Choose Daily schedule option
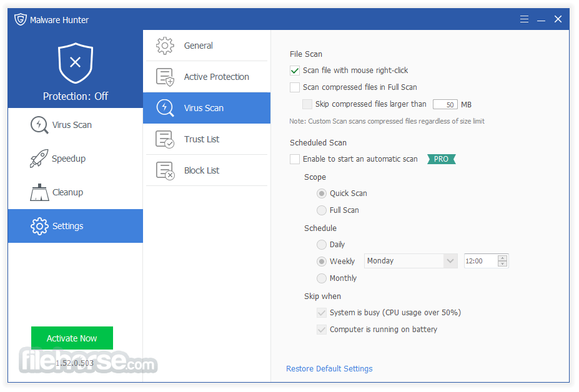The height and width of the screenshot is (392, 579). pyautogui.click(x=322, y=245)
